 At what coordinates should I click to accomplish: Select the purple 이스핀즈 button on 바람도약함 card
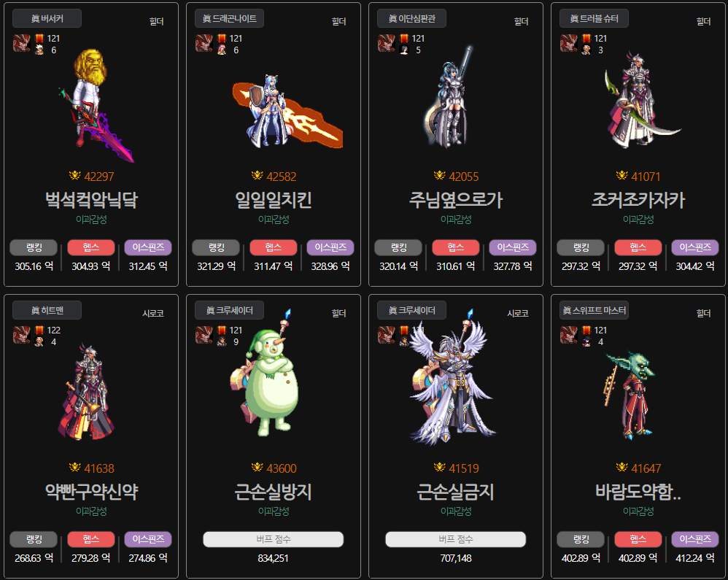(x=695, y=539)
